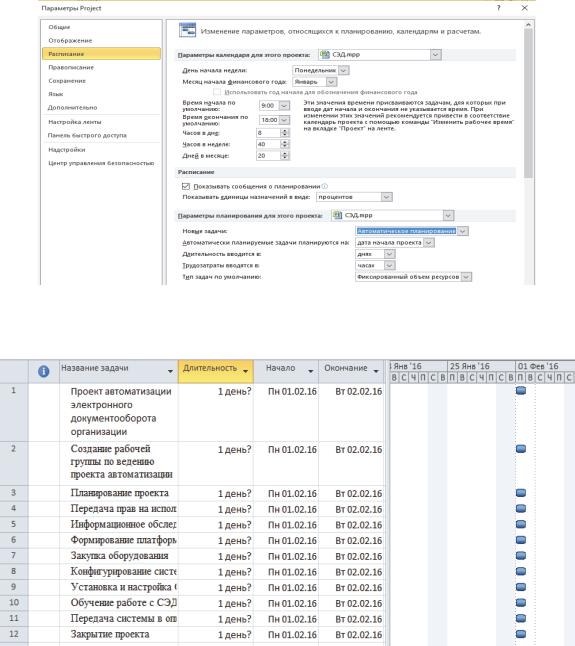The image size is (575, 646).
Task: Click the Часов в неделю spinner
Action: pos(285,144)
